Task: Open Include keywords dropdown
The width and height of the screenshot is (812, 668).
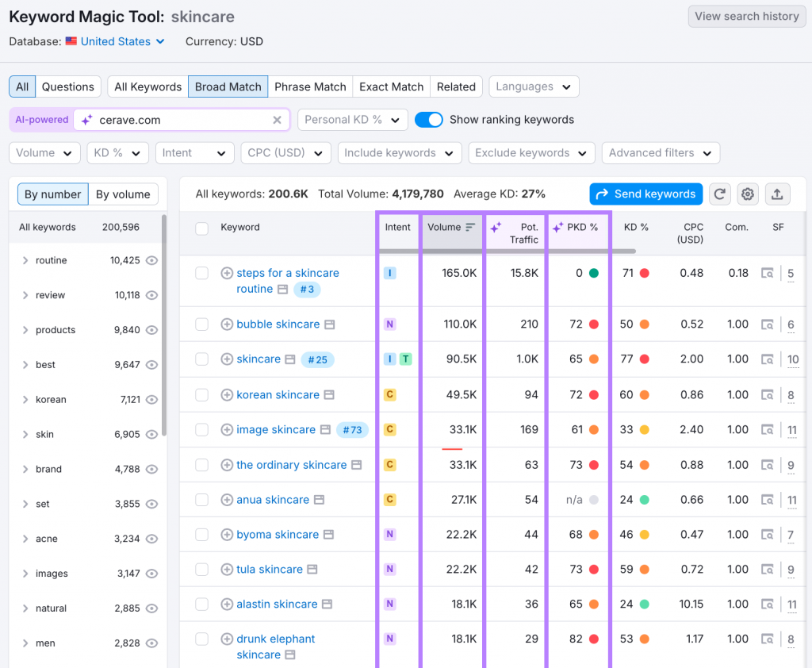Action: point(400,153)
